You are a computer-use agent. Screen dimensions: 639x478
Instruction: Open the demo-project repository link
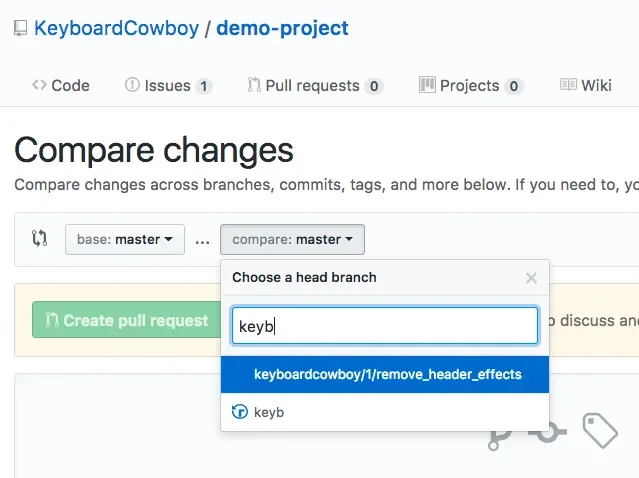[282, 29]
